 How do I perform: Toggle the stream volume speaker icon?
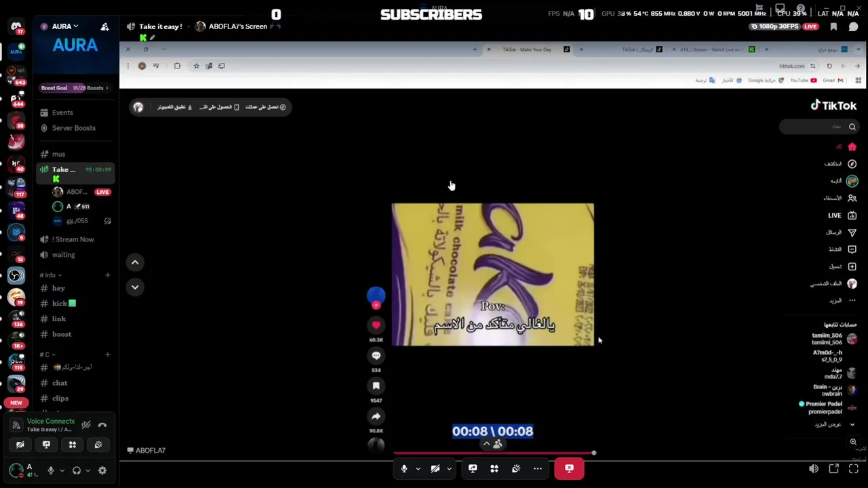(x=814, y=468)
